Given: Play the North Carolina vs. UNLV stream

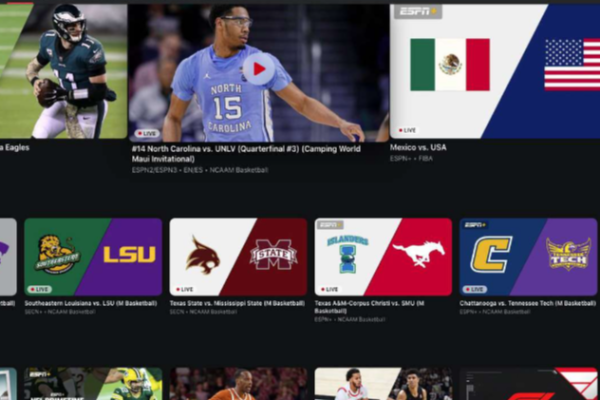Looking at the screenshot, I should [259, 69].
